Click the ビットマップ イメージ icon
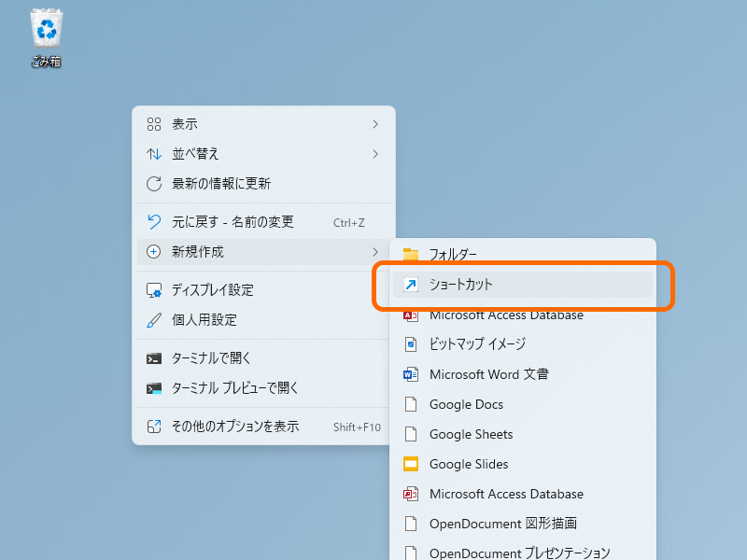This screenshot has width=747, height=560. point(413,344)
